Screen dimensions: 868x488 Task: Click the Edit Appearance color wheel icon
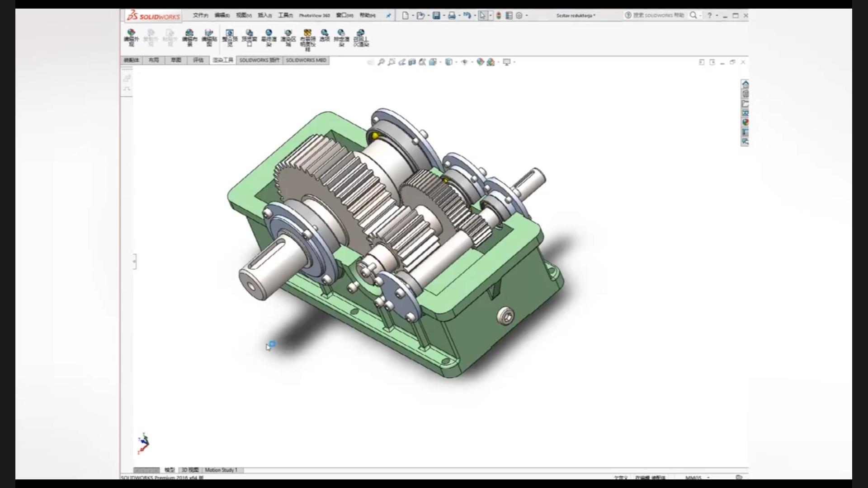[480, 62]
